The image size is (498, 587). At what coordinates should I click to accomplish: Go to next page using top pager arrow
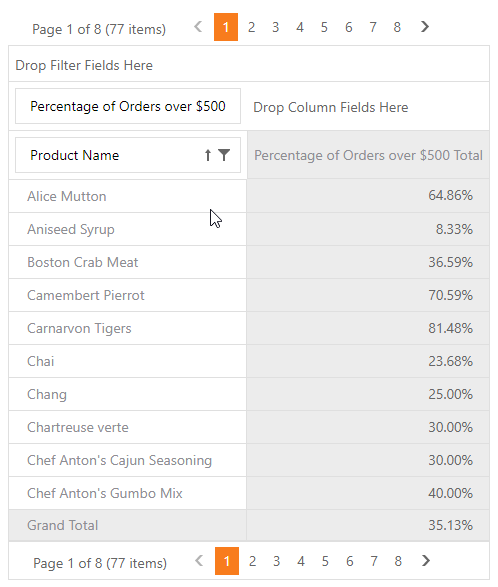tap(425, 27)
